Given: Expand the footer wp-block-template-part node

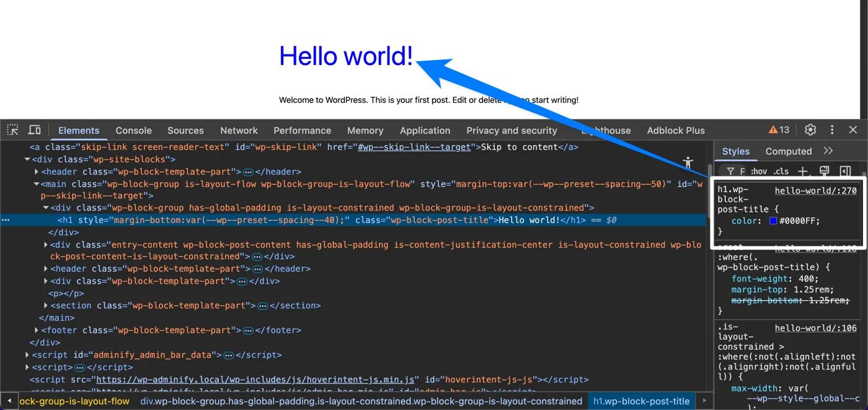Looking at the screenshot, I should tap(37, 330).
